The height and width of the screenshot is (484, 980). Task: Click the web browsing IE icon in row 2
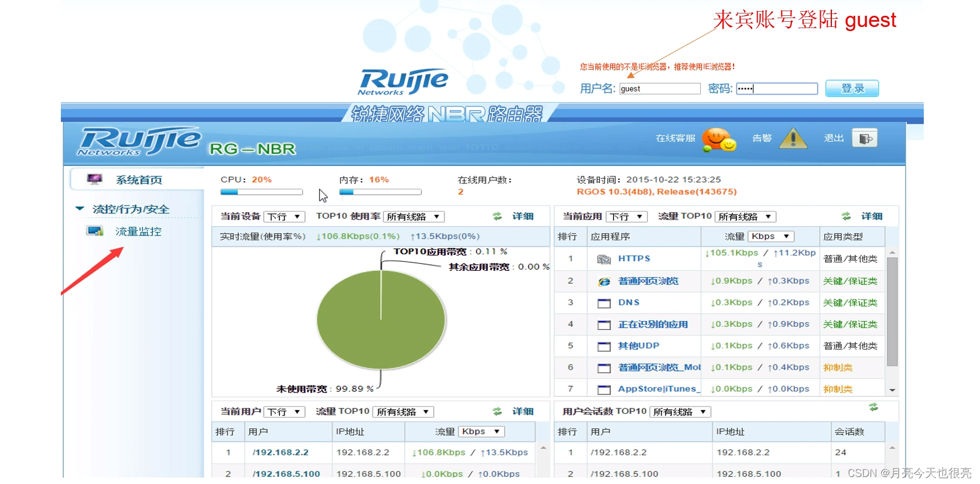(604, 281)
